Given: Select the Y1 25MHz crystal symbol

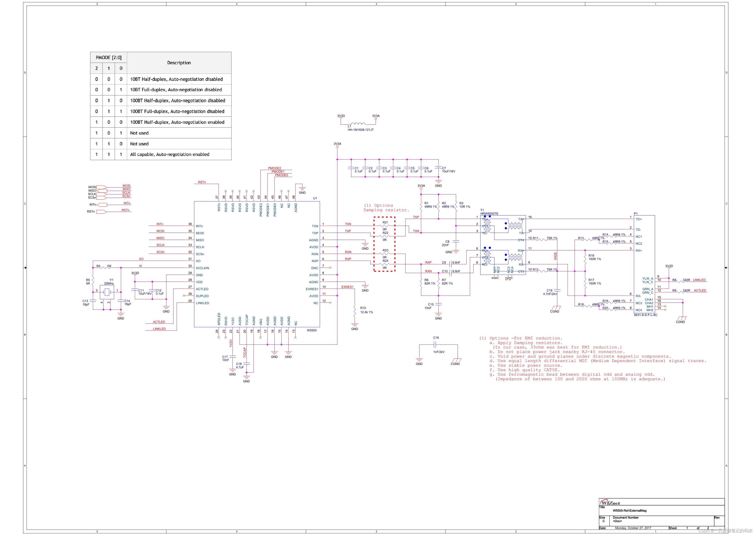Looking at the screenshot, I should pos(107,292).
